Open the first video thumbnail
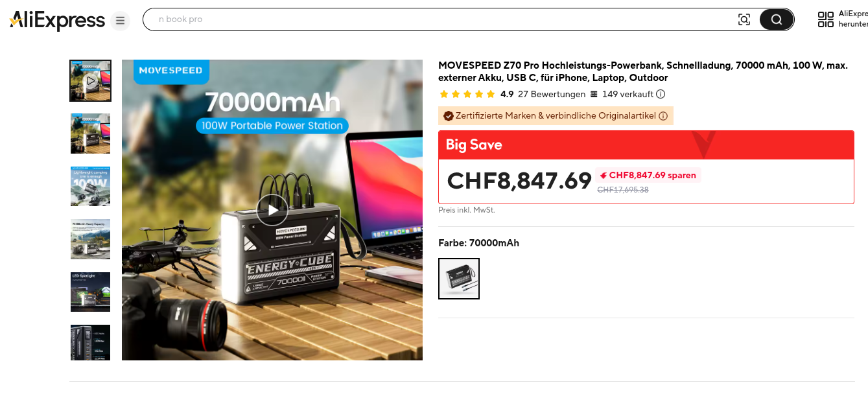The width and height of the screenshot is (868, 409). tap(91, 81)
